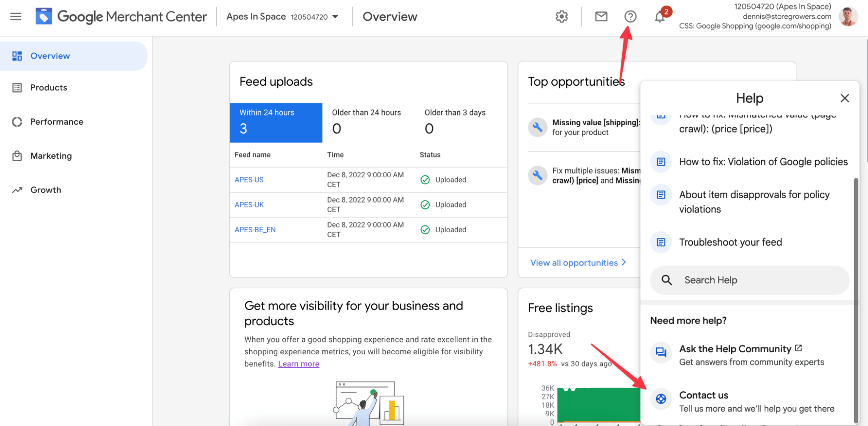Click wrench icon for Missing value shipping
Viewport: 868px width, 426px height.
click(537, 127)
